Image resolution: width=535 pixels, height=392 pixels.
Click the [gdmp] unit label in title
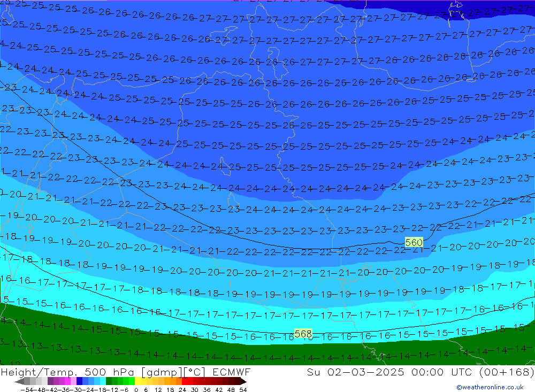tap(162, 372)
